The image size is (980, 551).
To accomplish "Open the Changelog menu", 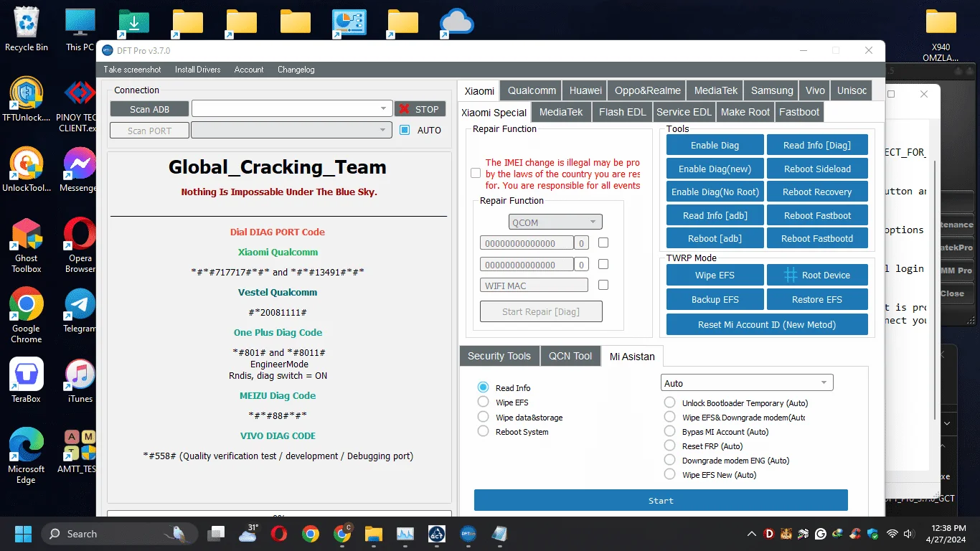I will pyautogui.click(x=296, y=70).
